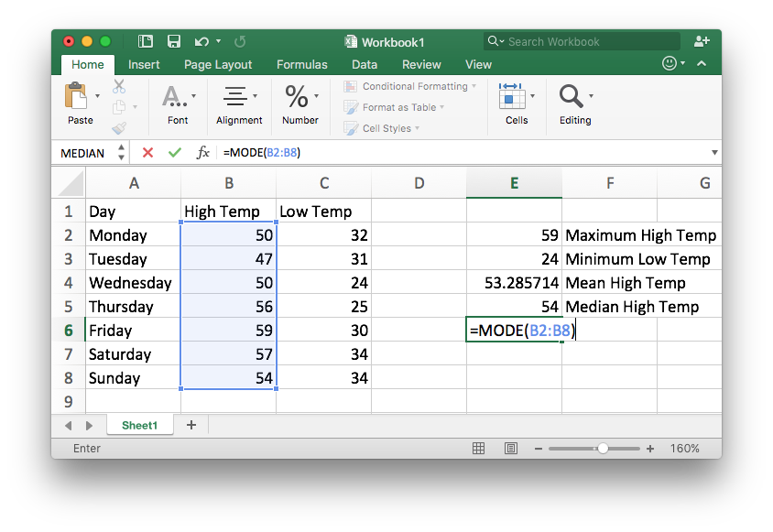Image resolution: width=773 pixels, height=532 pixels.
Task: Open the Formulas ribbon tab
Action: (x=301, y=64)
